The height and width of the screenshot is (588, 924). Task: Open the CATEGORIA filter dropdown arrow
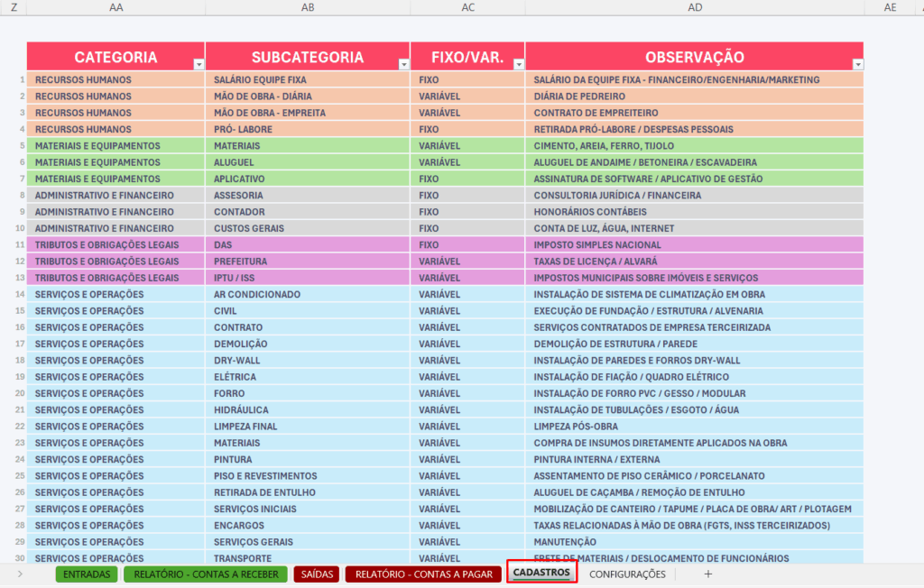[199, 64]
